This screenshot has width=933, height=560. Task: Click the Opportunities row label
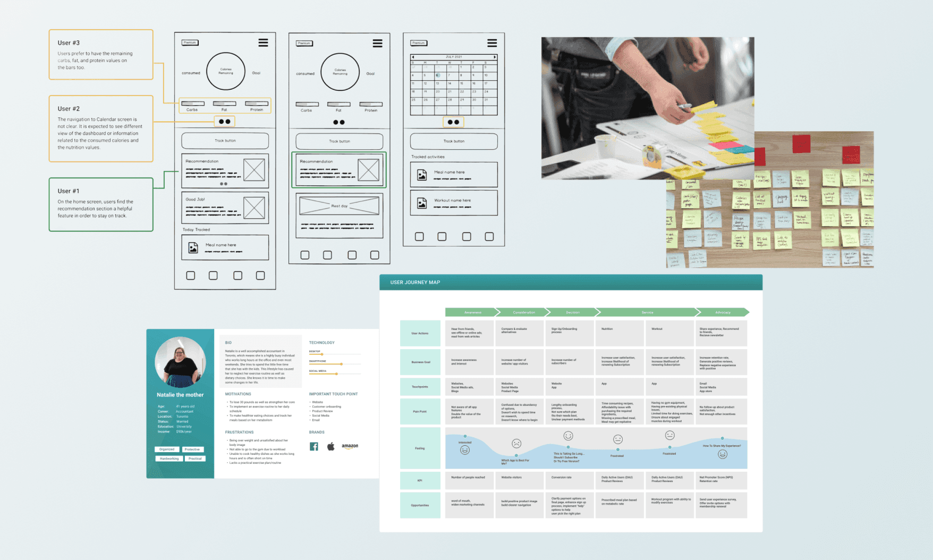(x=420, y=505)
